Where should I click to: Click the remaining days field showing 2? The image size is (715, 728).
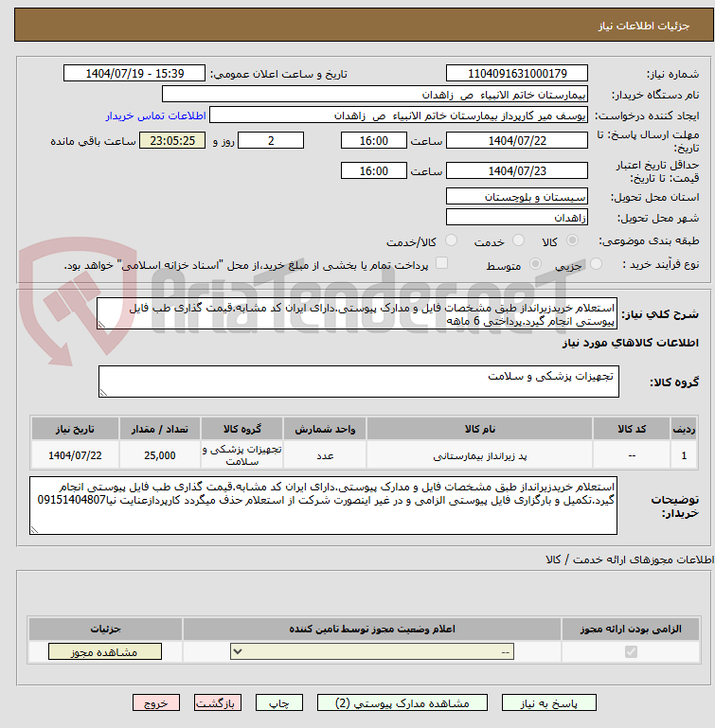pos(271,141)
